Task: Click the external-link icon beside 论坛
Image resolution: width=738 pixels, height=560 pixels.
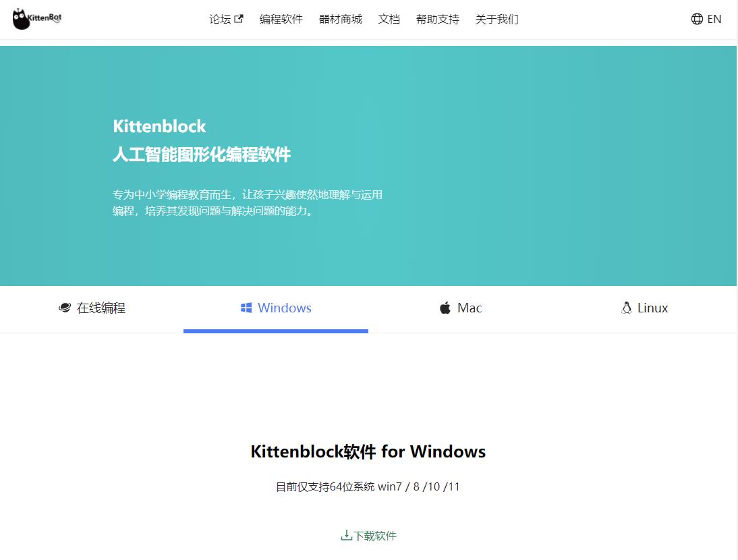Action: tap(239, 20)
